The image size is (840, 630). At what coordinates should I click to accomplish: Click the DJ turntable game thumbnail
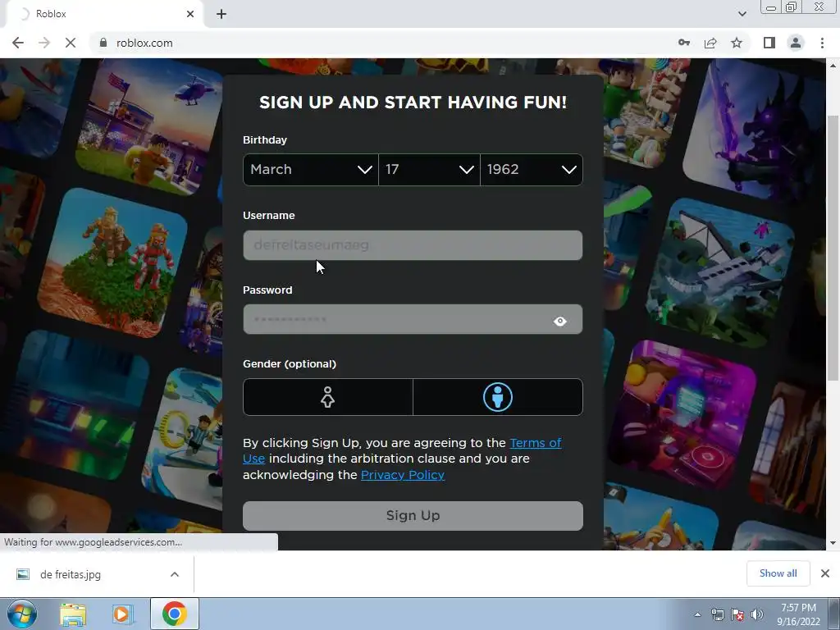coord(683,415)
